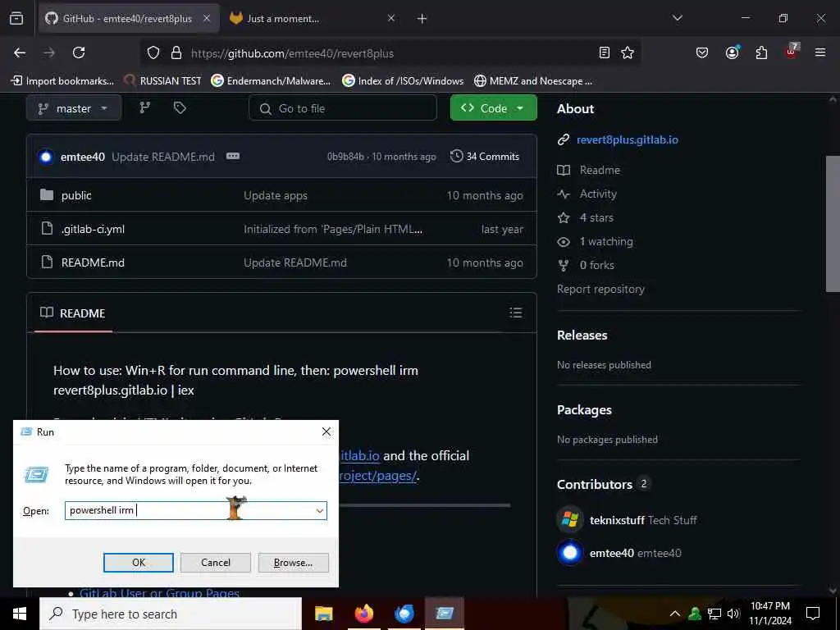Select the README tab heading

click(73, 313)
